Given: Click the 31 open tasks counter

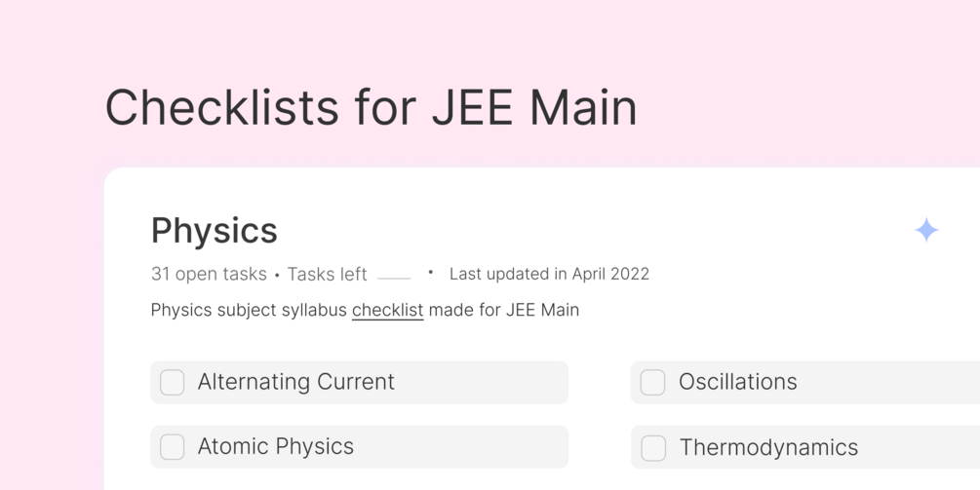Looking at the screenshot, I should coord(209,275).
